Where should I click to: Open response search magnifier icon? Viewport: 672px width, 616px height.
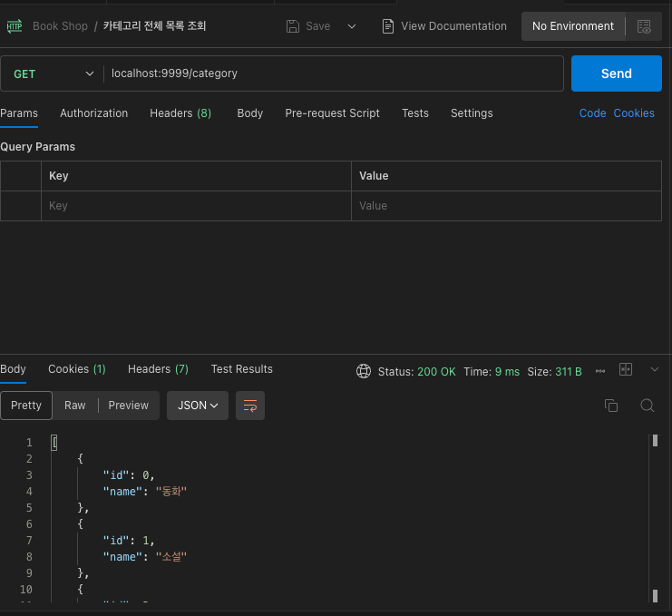pyautogui.click(x=648, y=406)
